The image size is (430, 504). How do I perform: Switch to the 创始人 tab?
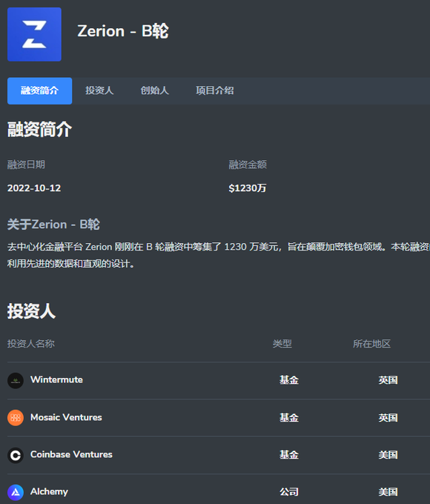tap(155, 90)
